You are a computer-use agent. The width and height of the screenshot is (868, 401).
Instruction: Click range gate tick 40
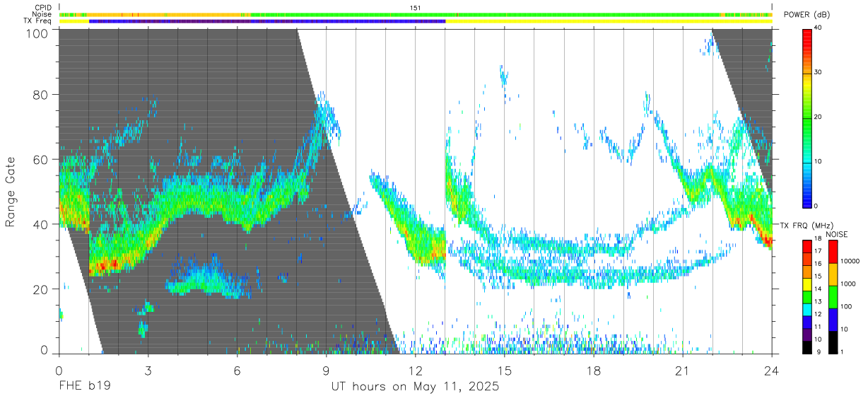41,224
